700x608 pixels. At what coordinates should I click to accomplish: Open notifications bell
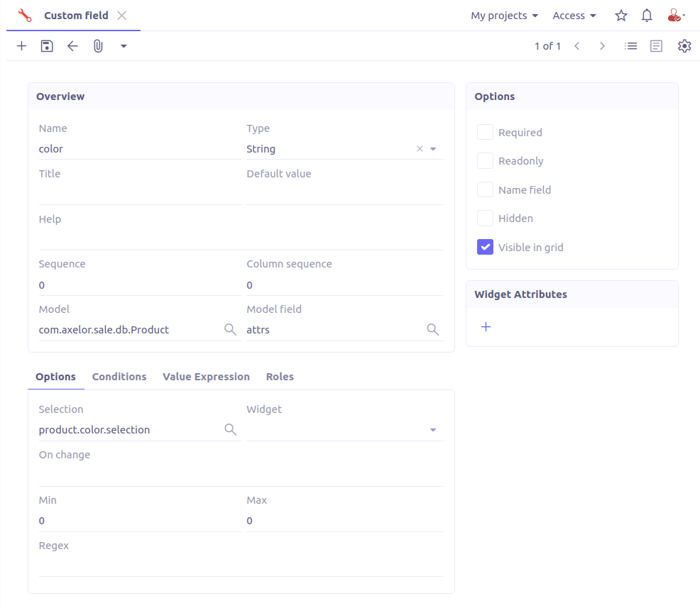click(647, 16)
